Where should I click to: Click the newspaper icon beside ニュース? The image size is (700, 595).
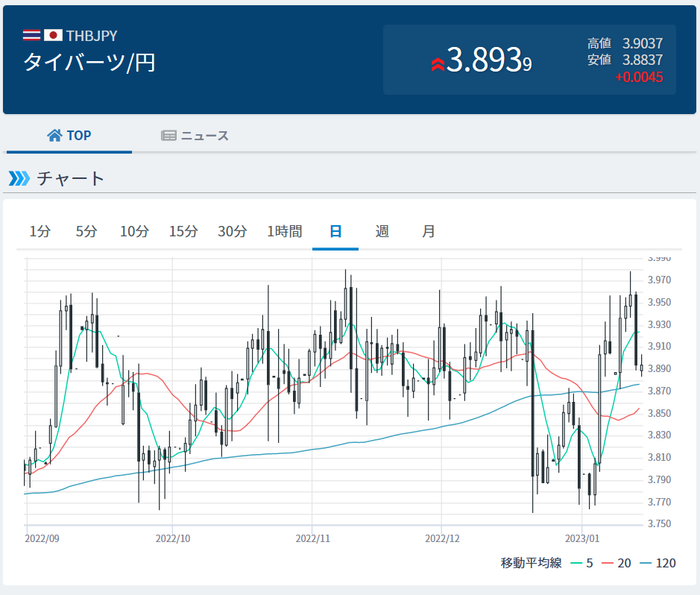[x=168, y=135]
